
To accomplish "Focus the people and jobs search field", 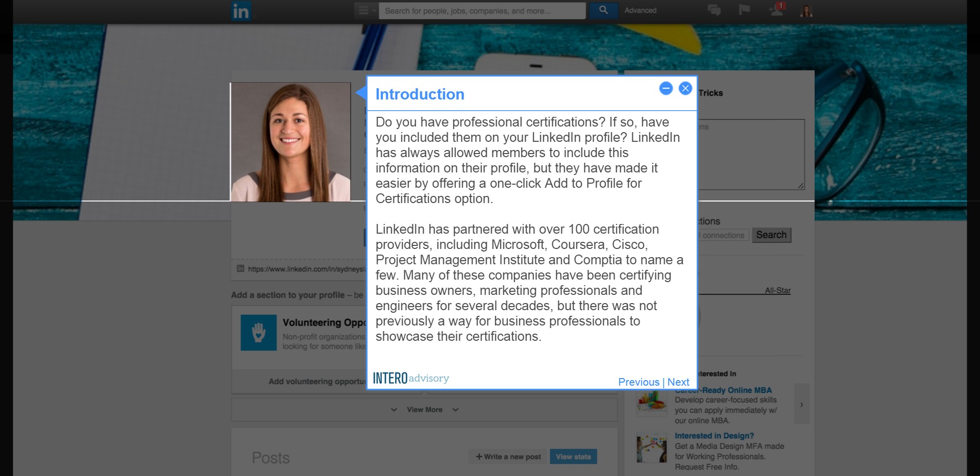I will coord(482,11).
